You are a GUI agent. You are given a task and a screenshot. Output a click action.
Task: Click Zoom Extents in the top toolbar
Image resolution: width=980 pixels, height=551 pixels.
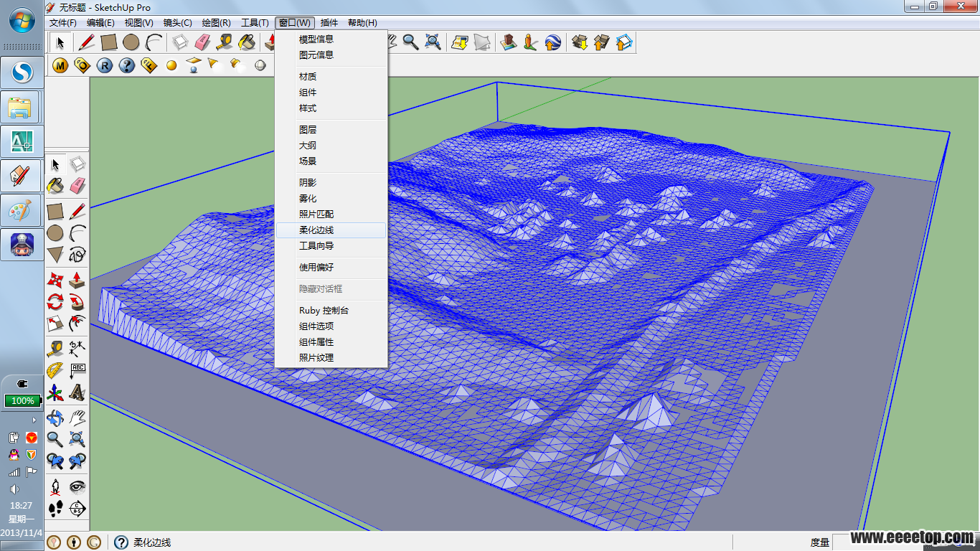433,42
